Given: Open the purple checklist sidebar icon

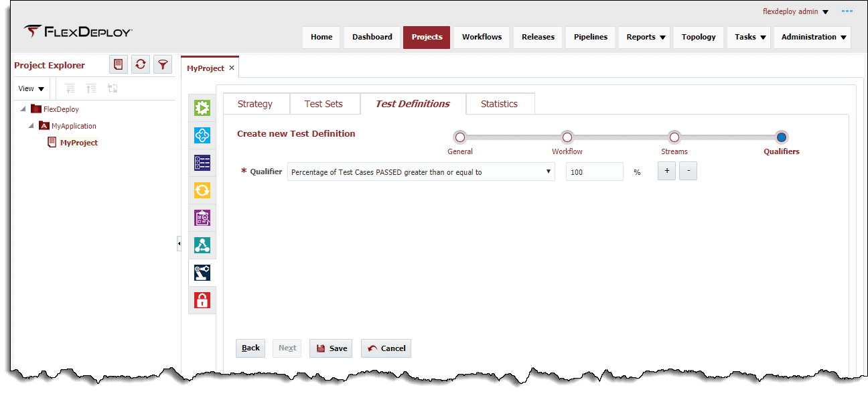Looking at the screenshot, I should (x=202, y=163).
